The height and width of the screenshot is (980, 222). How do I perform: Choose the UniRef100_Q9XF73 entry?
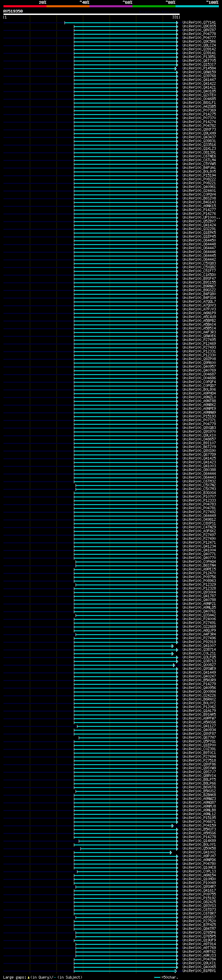(199, 129)
